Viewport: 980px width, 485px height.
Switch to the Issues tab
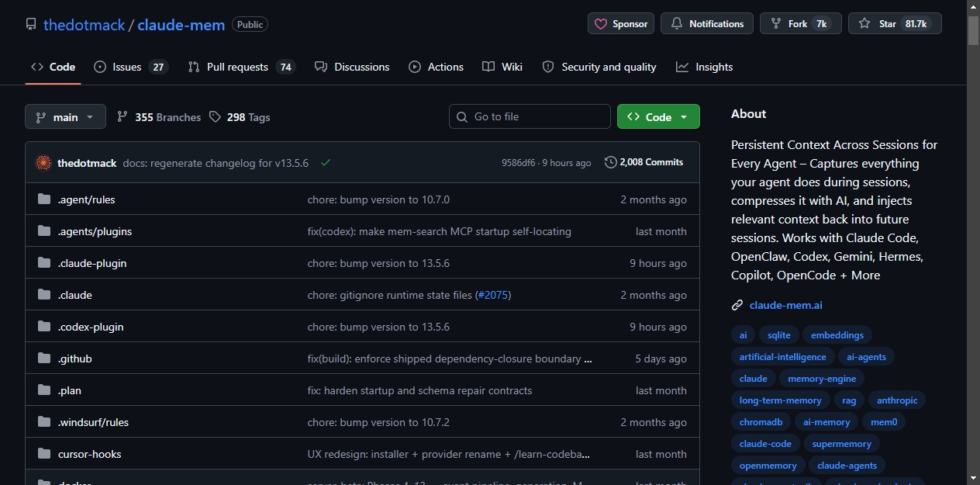pyautogui.click(x=130, y=67)
